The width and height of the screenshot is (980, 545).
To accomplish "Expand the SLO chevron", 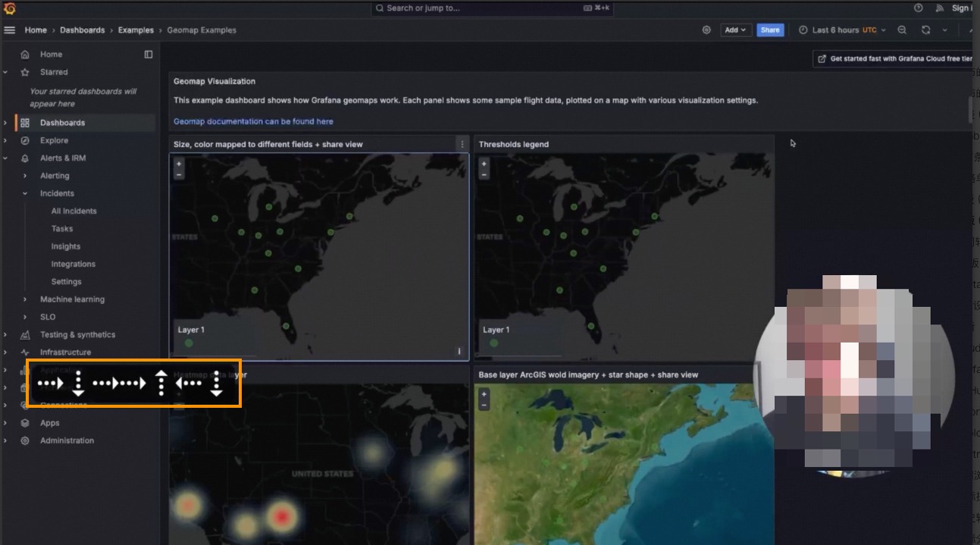I will 25,317.
